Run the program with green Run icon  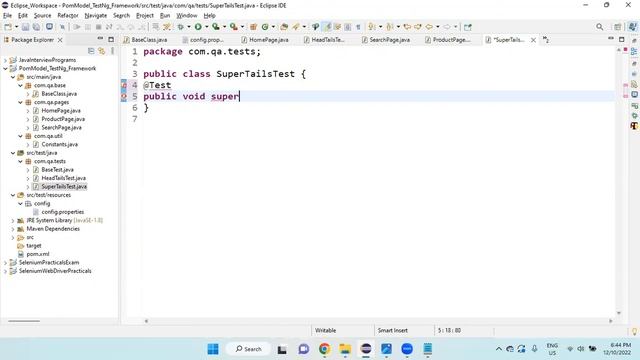pos(198,27)
